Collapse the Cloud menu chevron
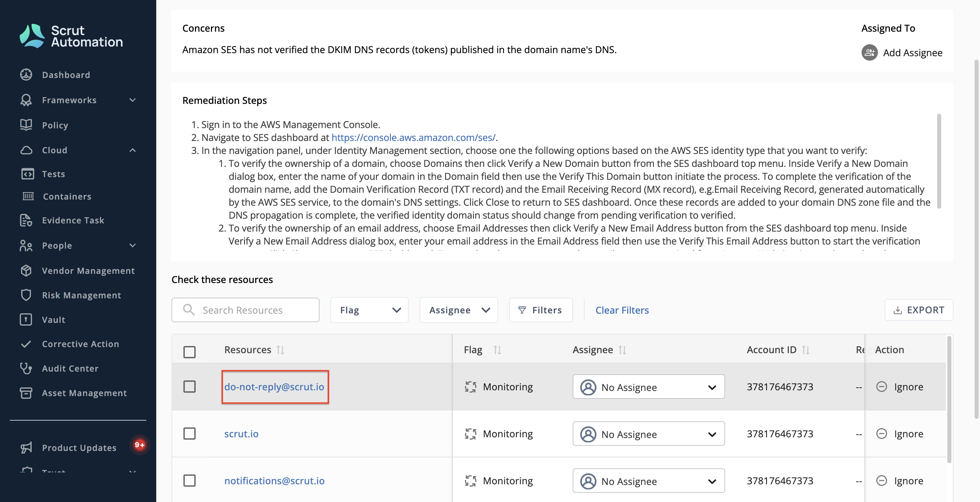Viewport: 980px width, 502px height. point(132,150)
